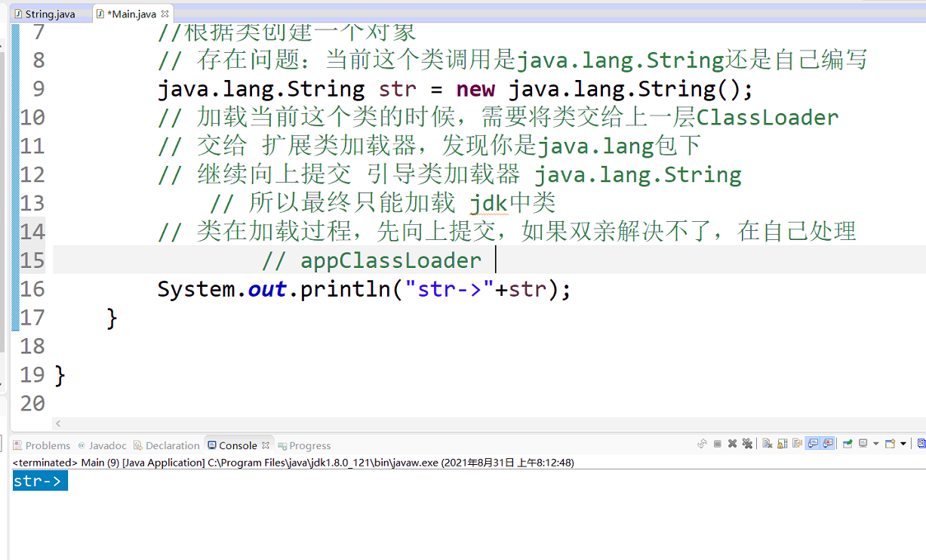Open the Open Console dropdown arrow
The width and height of the screenshot is (926, 560).
coord(903,444)
